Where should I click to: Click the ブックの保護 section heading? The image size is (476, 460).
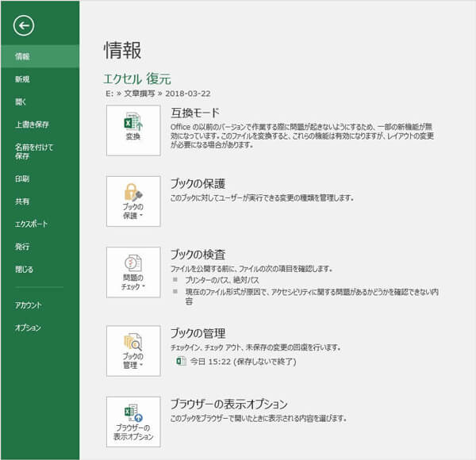pyautogui.click(x=198, y=183)
